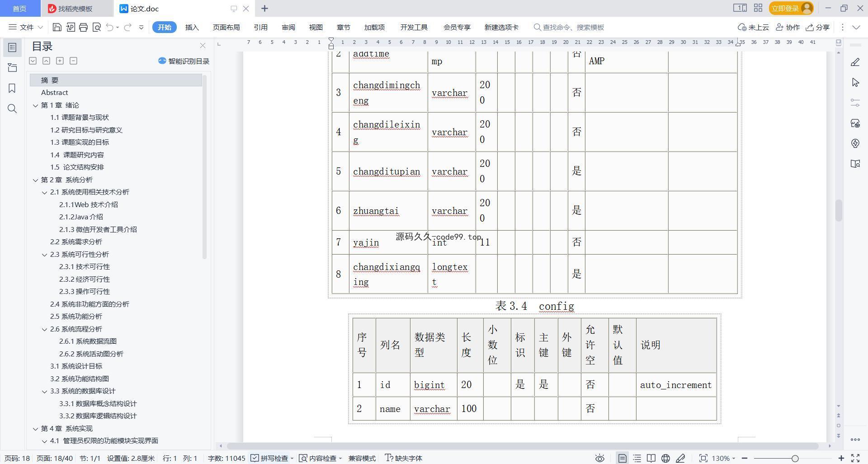Click the 协作 collaborate button

point(788,27)
